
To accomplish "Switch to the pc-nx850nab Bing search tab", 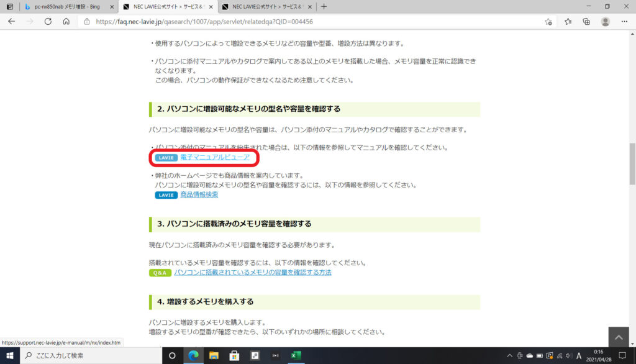I will click(x=65, y=6).
